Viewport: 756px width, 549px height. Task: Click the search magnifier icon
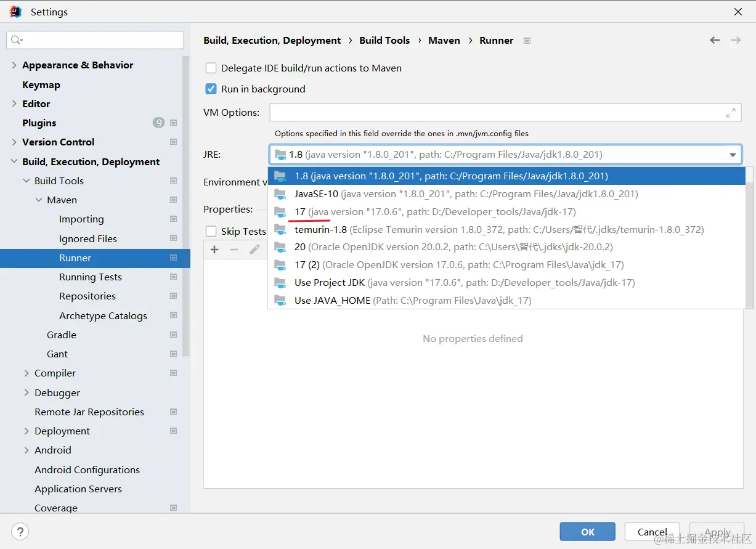coord(16,40)
